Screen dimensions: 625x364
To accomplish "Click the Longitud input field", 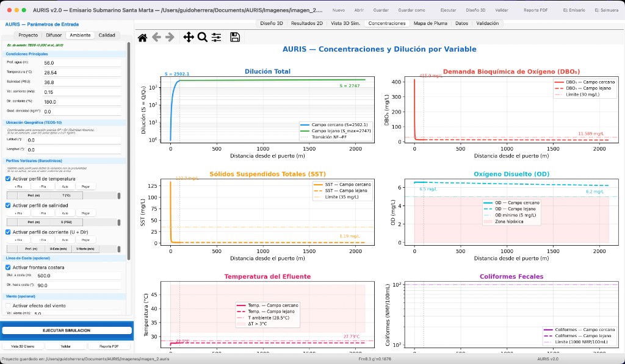I will (74, 150).
